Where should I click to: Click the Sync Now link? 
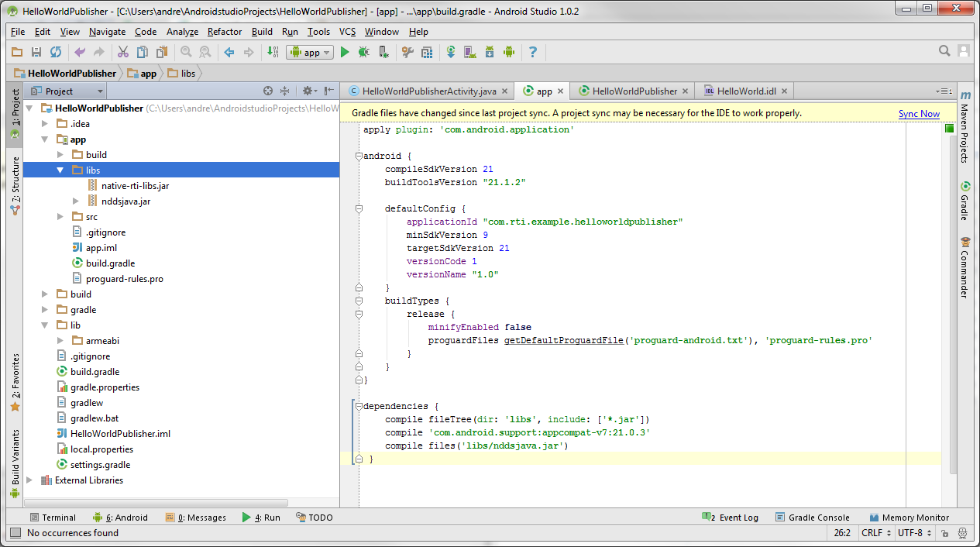coord(919,113)
